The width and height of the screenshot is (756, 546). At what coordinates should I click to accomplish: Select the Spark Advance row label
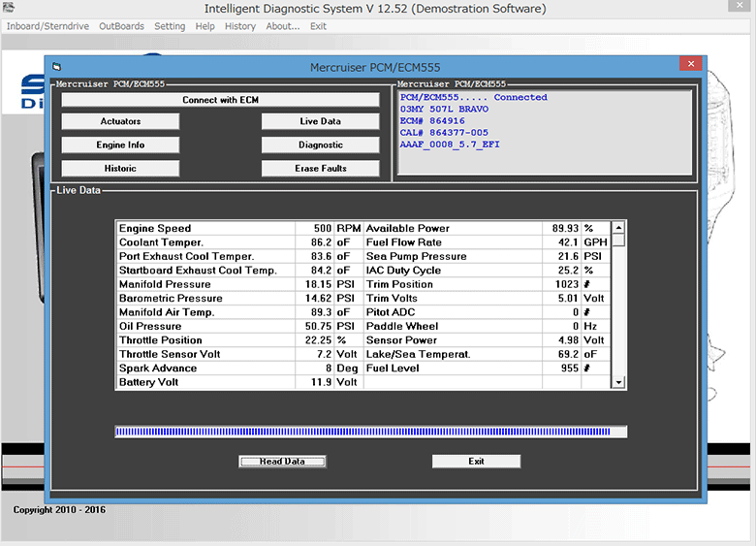click(x=158, y=368)
